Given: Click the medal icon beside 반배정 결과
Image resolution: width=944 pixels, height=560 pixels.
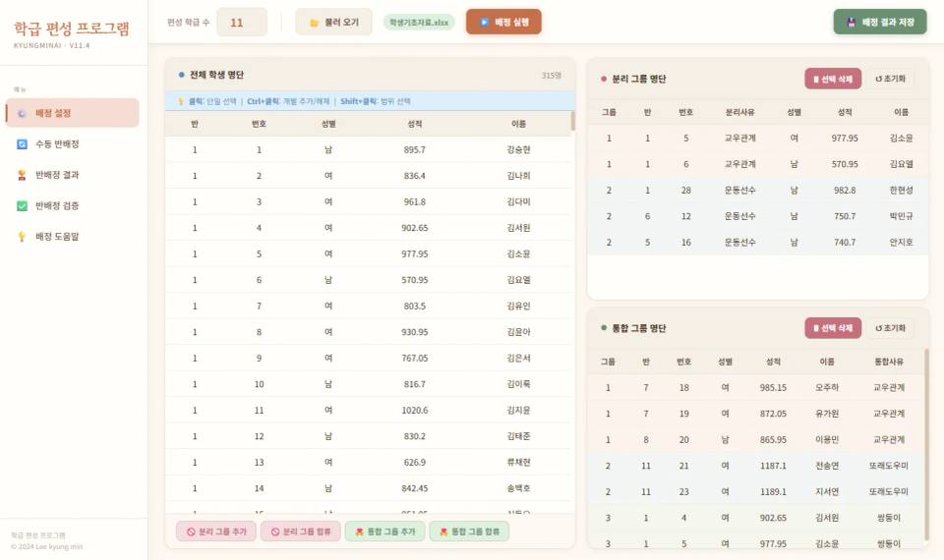Looking at the screenshot, I should point(22,175).
